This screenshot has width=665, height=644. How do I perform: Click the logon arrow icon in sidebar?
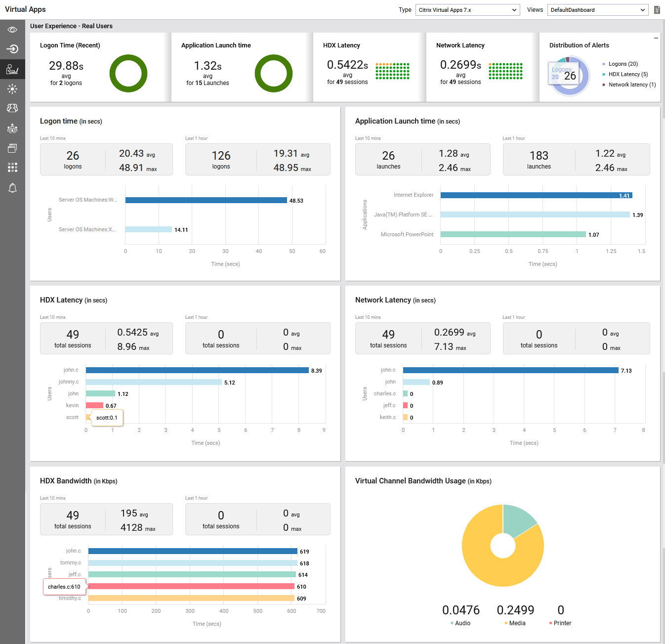coord(12,49)
